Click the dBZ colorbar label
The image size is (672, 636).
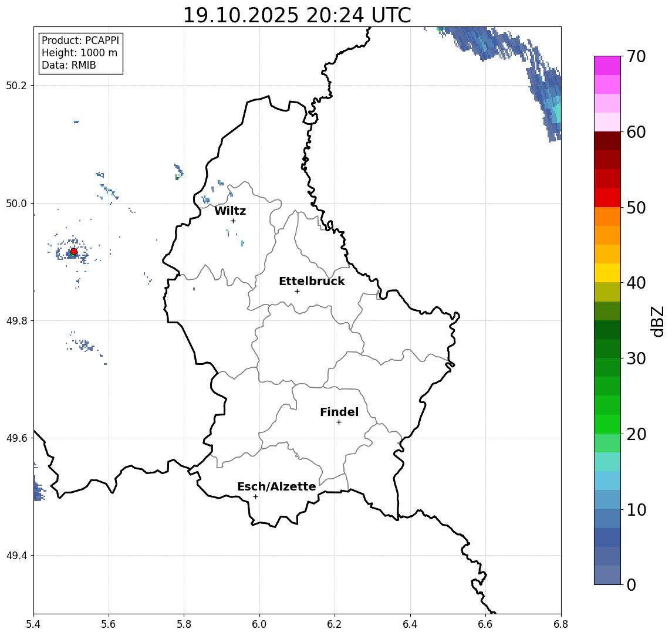click(x=657, y=322)
